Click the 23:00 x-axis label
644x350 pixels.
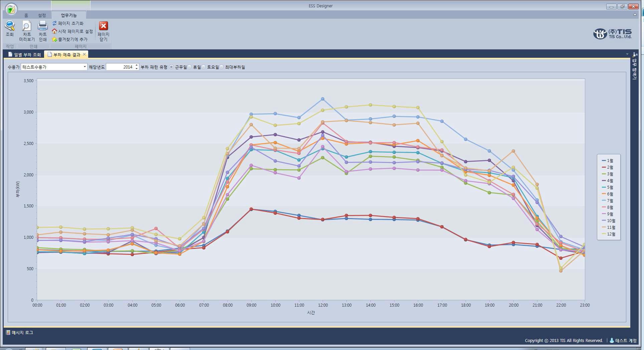pos(585,305)
